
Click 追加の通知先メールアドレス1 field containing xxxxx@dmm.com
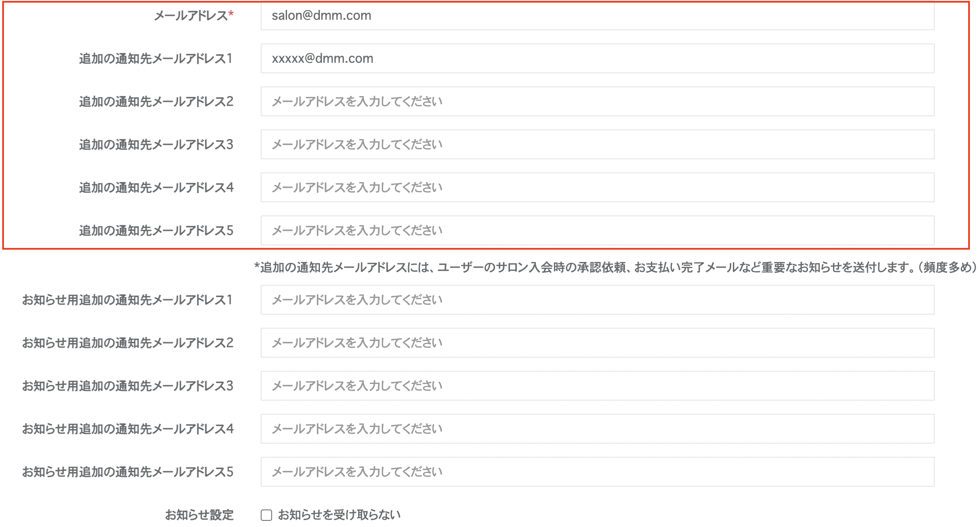click(597, 58)
